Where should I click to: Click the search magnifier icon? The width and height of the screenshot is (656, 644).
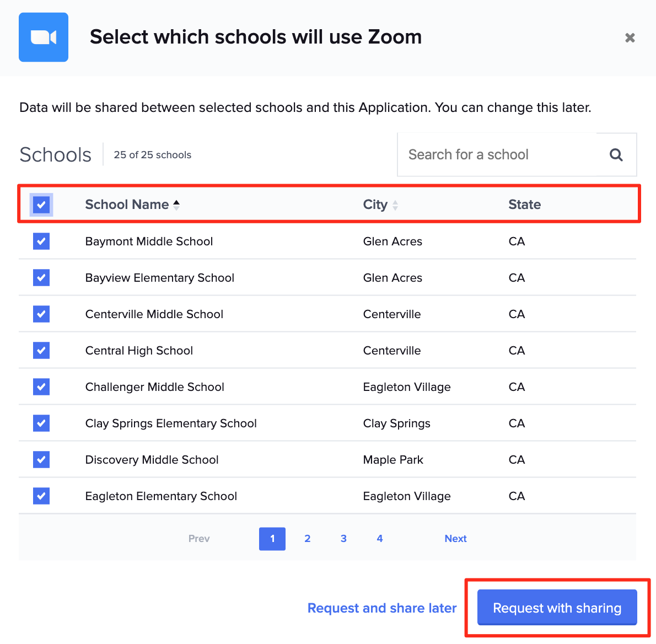(616, 155)
